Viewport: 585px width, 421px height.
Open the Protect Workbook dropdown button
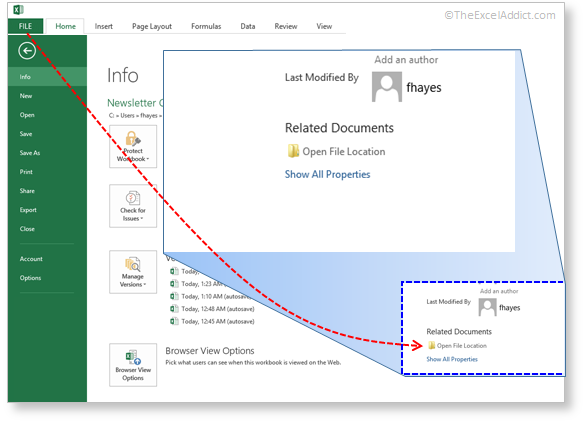click(133, 147)
